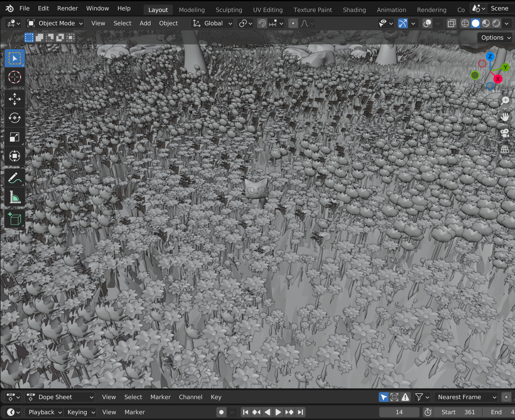This screenshot has height=420, width=515.
Task: Switch to the Modeling workspace tab
Action: (192, 10)
